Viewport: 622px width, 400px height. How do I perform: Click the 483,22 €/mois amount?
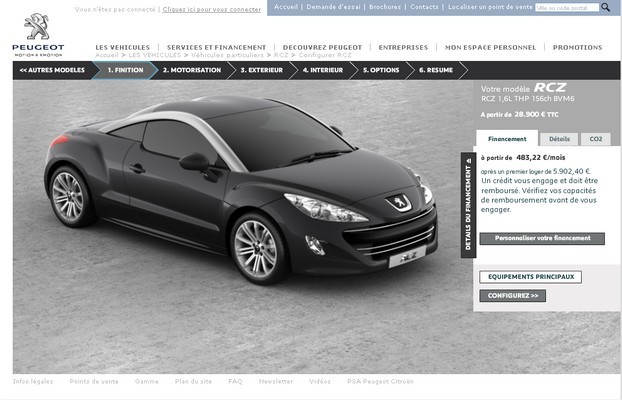click(x=541, y=158)
